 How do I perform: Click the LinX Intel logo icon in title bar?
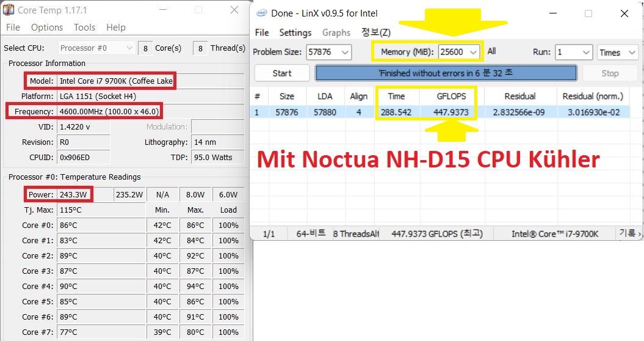point(262,13)
